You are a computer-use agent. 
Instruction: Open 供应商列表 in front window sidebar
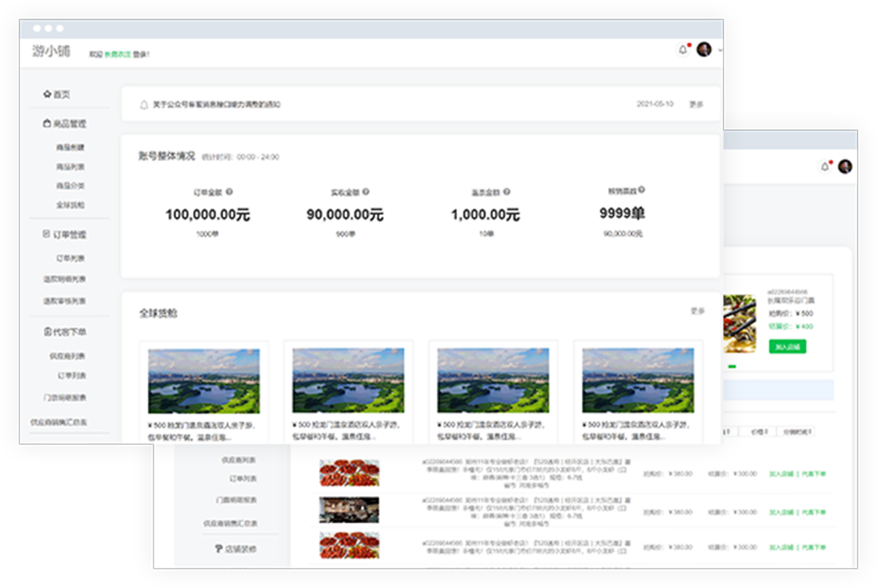tap(68, 356)
